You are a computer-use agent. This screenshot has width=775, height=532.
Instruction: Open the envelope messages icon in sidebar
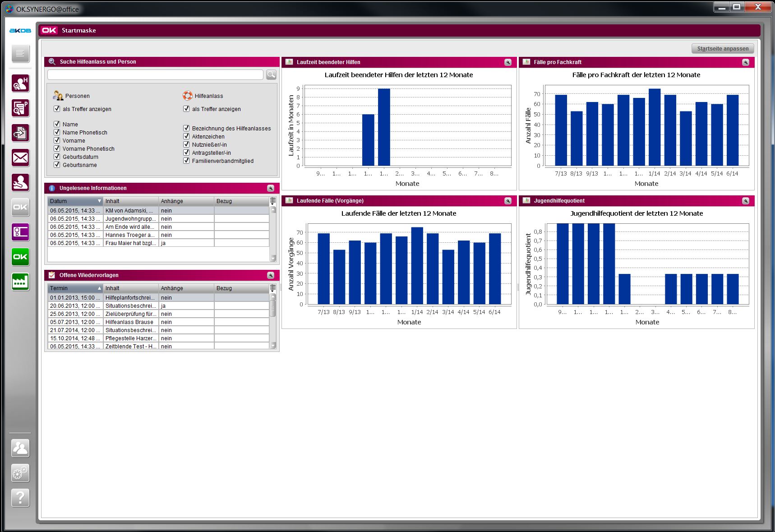[x=20, y=158]
